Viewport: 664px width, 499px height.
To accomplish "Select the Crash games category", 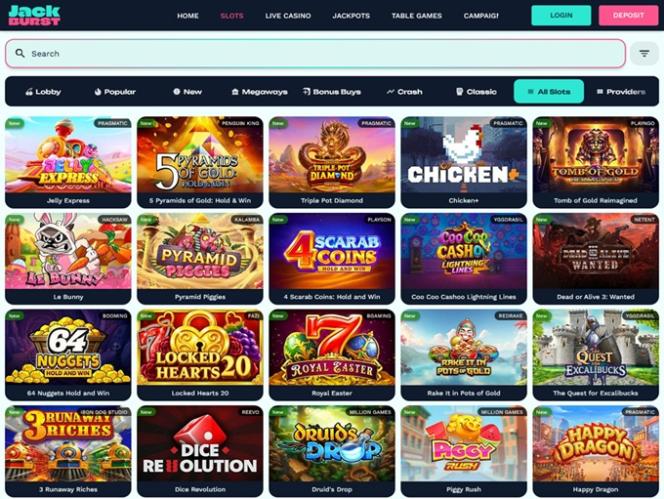I will (404, 91).
